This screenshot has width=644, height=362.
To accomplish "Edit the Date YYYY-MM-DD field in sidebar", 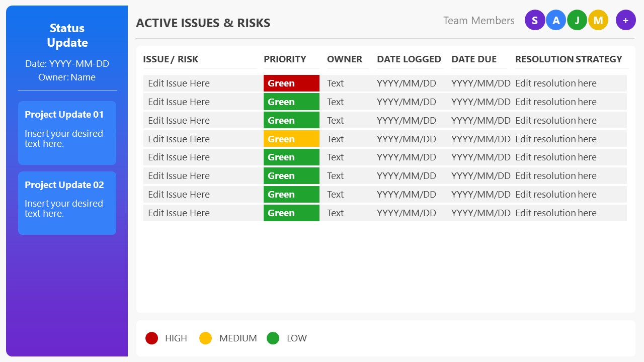I will click(67, 64).
